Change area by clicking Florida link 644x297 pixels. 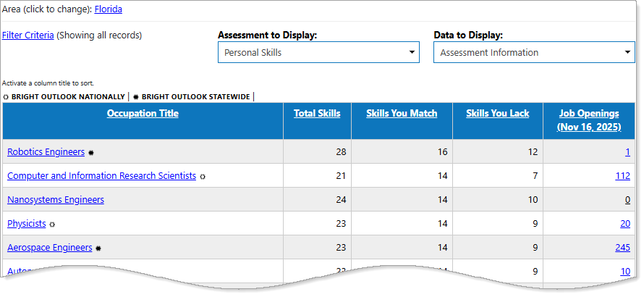(109, 9)
